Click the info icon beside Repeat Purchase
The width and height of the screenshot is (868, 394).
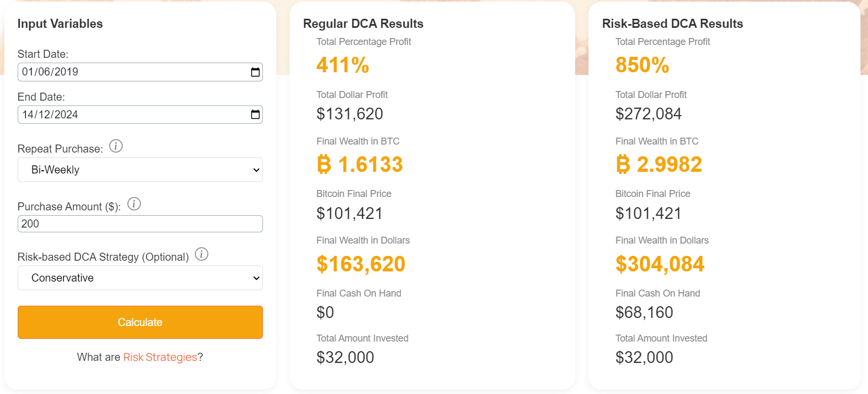(116, 146)
